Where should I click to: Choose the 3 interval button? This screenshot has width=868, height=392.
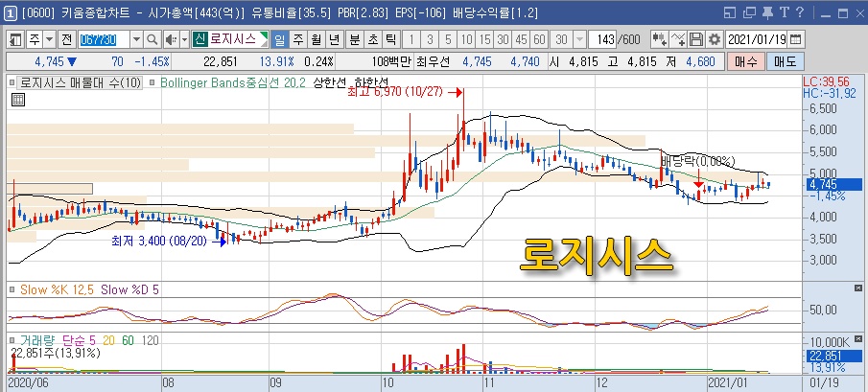(430, 39)
